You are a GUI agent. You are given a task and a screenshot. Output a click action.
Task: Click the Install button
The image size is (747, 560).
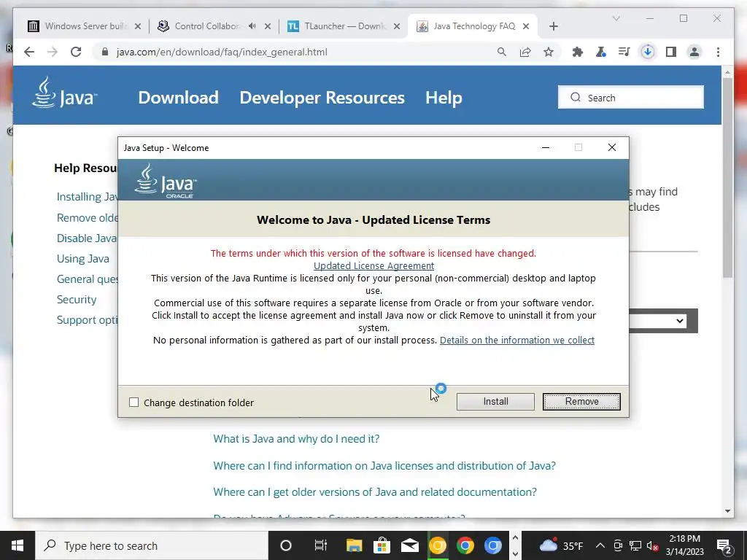point(495,402)
